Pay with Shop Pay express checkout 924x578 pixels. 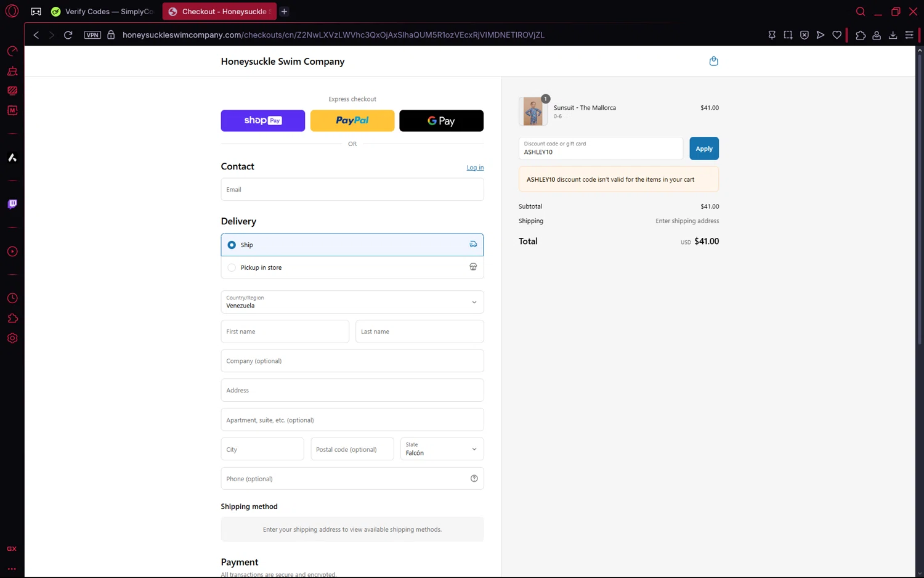(263, 121)
